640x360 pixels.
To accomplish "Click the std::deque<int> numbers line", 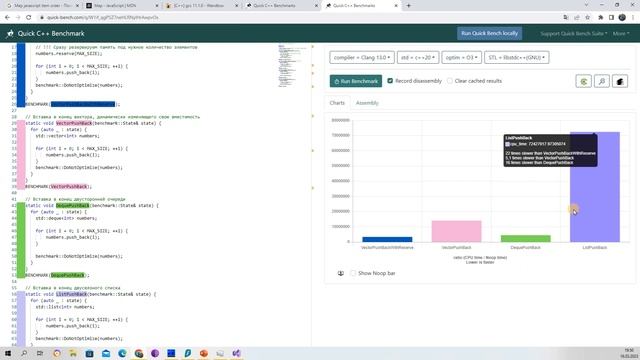I will tap(66, 218).
